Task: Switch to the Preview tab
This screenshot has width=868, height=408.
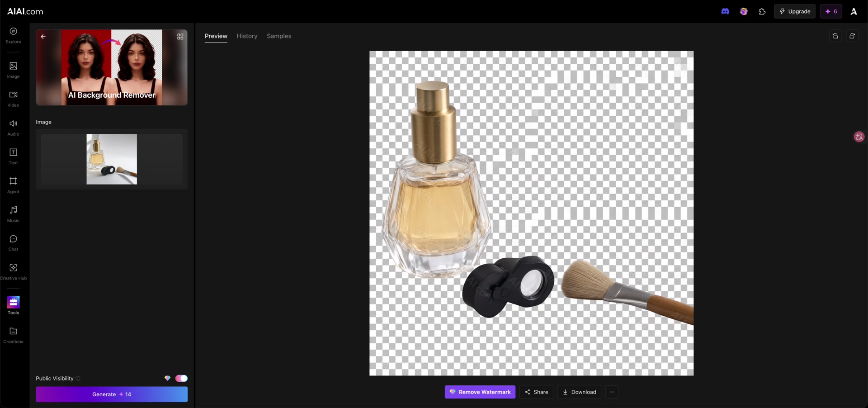Action: coord(216,36)
